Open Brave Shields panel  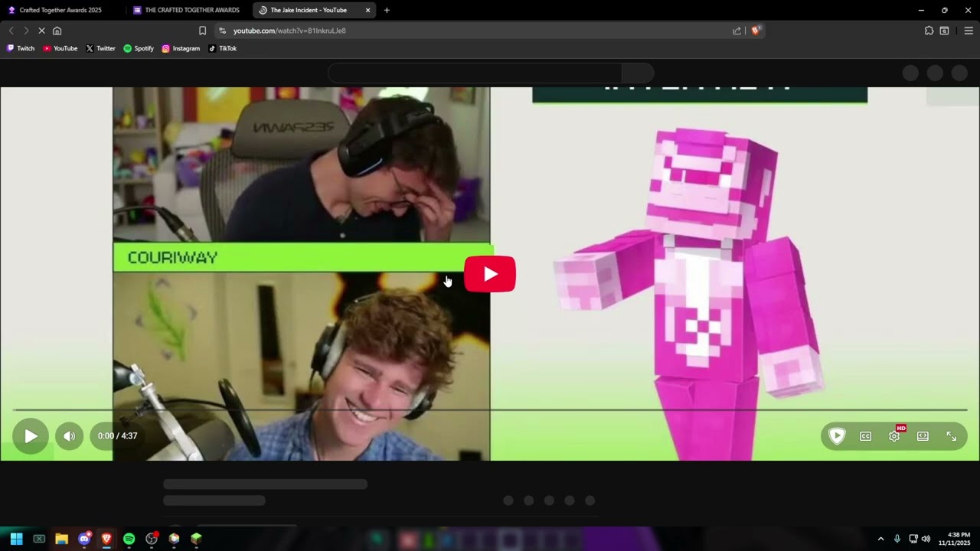click(756, 31)
